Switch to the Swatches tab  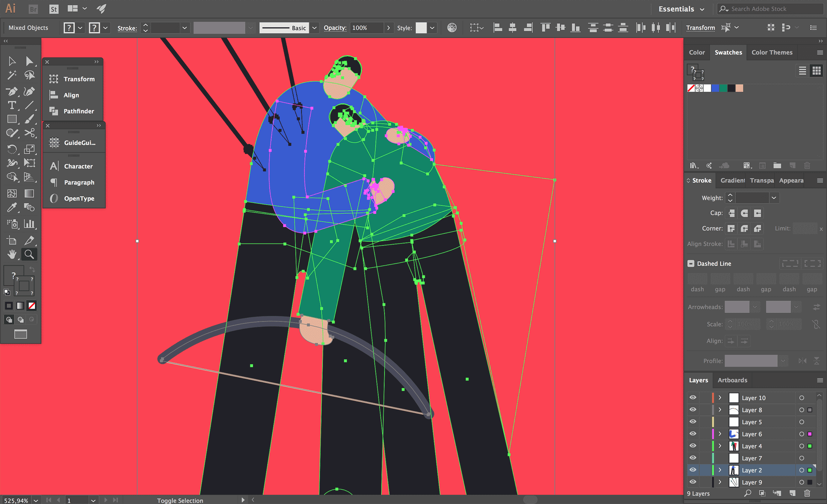point(728,52)
